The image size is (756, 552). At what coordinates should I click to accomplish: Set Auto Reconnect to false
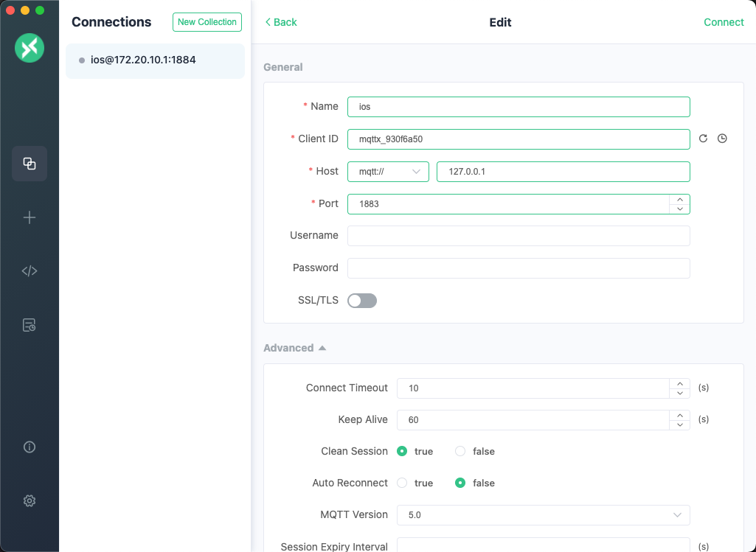pyautogui.click(x=460, y=483)
